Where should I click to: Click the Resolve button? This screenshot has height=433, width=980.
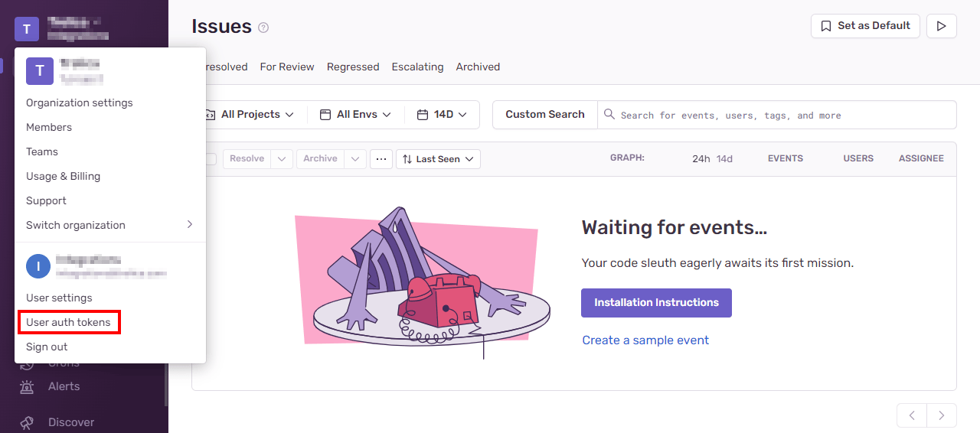click(x=247, y=158)
